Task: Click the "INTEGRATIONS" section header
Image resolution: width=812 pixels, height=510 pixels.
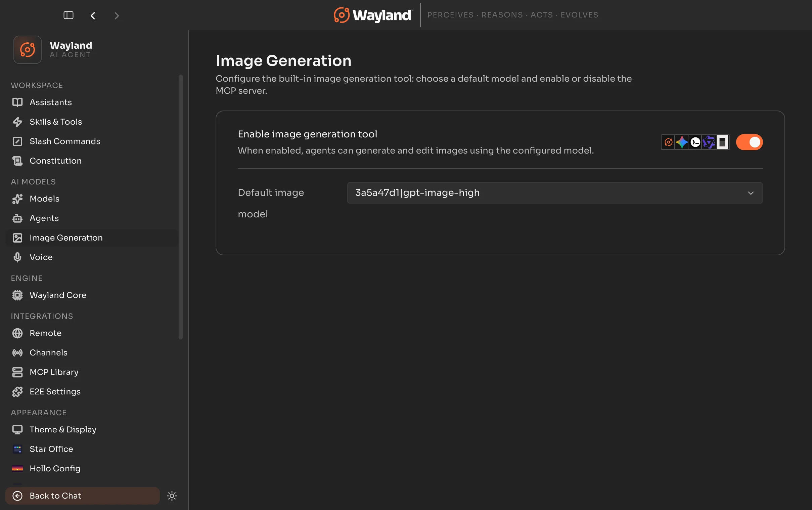Action: [42, 316]
